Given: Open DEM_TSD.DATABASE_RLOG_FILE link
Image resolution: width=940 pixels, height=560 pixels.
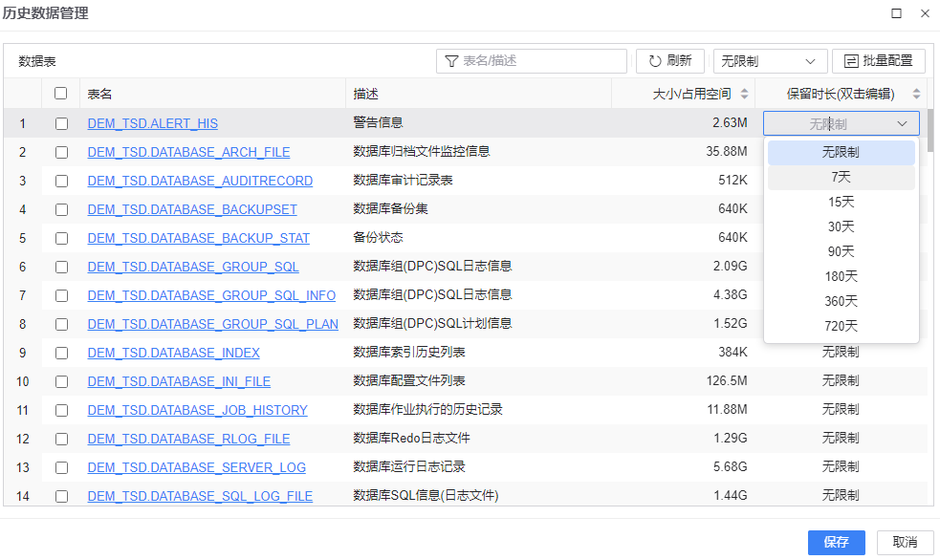Looking at the screenshot, I should click(x=188, y=439).
